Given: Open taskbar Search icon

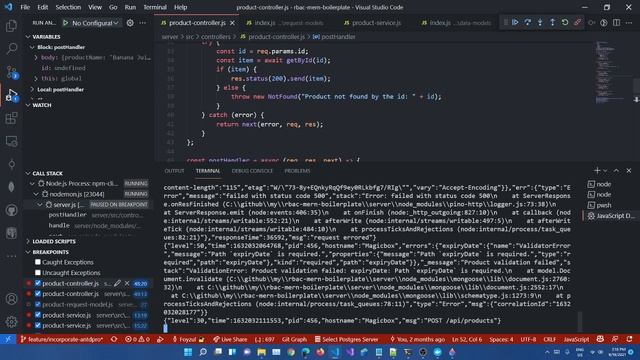Looking at the screenshot, I should pyautogui.click(x=203, y=352).
